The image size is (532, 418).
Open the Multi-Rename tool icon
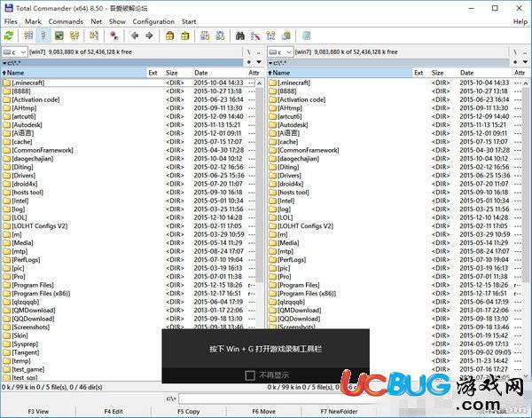pyautogui.click(x=255, y=35)
